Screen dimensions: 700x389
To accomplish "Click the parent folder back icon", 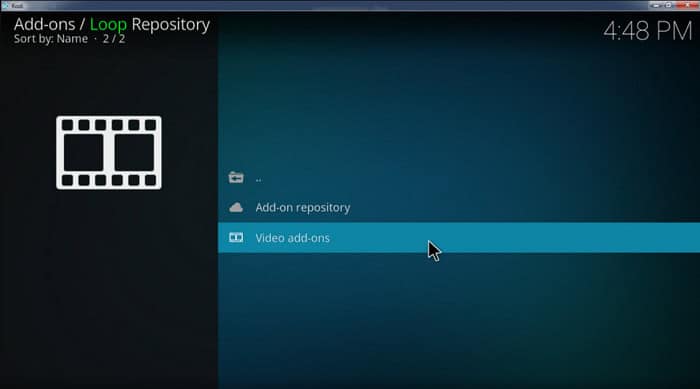I will [x=236, y=177].
